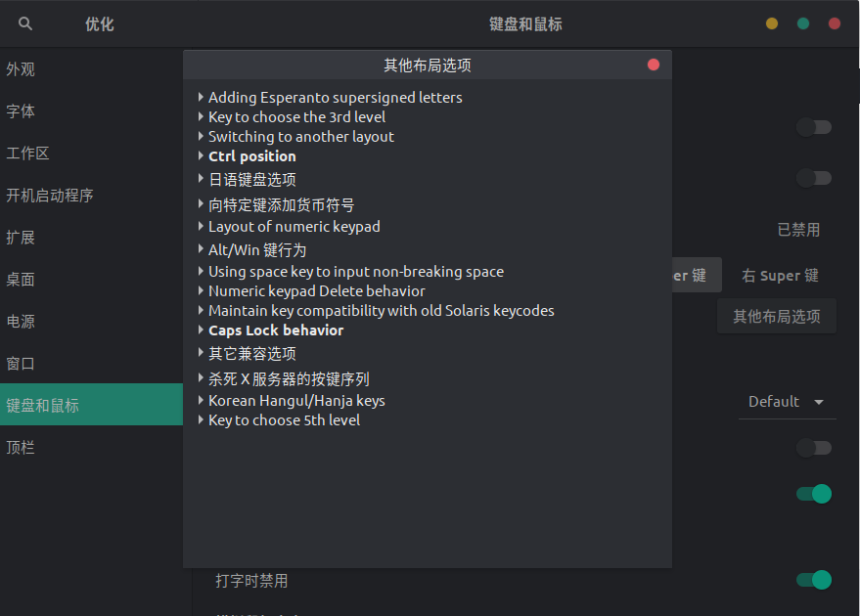
Task: Expand 杀死 X 服务器的按键序列
Action: 288,377
